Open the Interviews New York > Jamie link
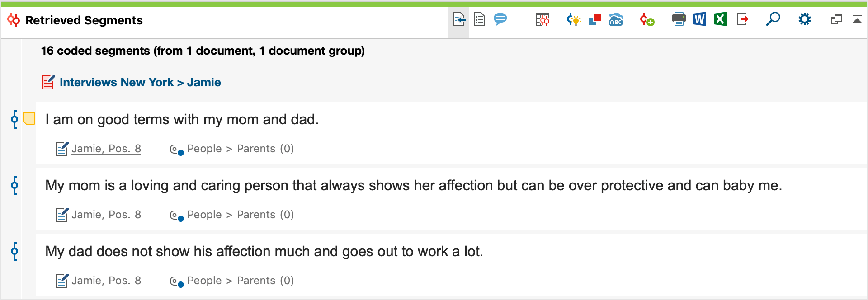The height and width of the screenshot is (300, 868). pos(140,82)
